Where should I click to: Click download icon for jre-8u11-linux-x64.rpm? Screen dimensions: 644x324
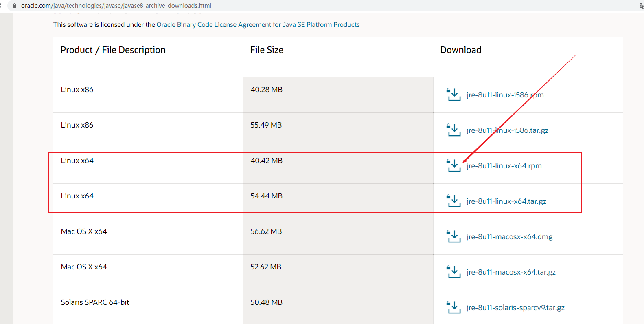point(453,165)
